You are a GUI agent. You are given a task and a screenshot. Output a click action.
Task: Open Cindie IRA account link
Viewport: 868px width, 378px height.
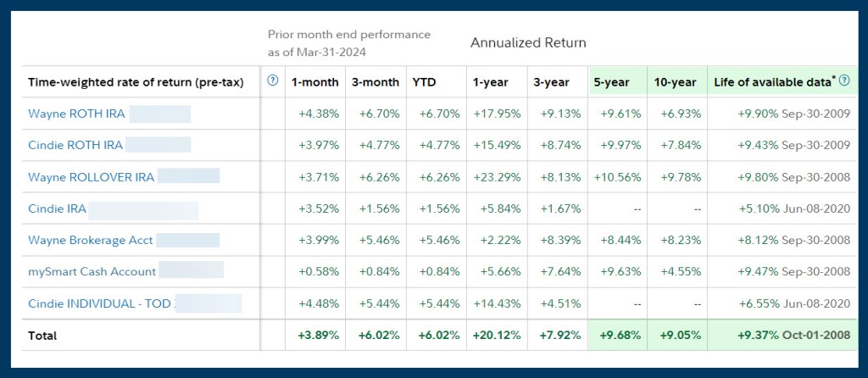click(58, 208)
